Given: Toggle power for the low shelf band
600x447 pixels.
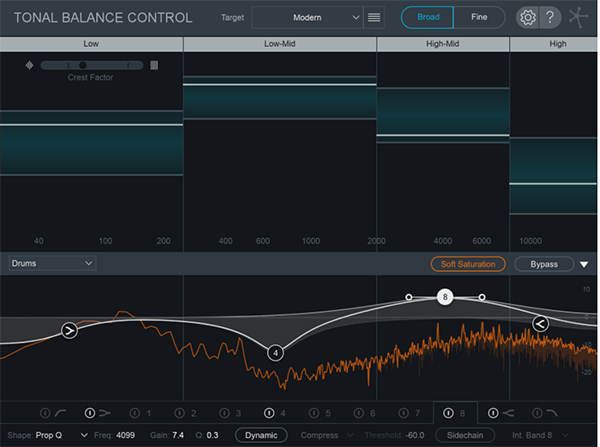Looking at the screenshot, I should point(90,413).
